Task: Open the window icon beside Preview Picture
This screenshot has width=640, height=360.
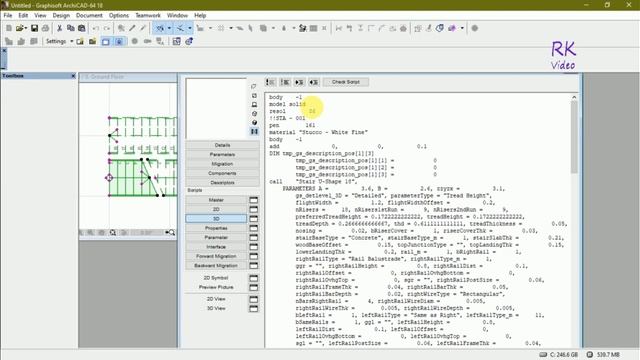Action: coord(253,287)
